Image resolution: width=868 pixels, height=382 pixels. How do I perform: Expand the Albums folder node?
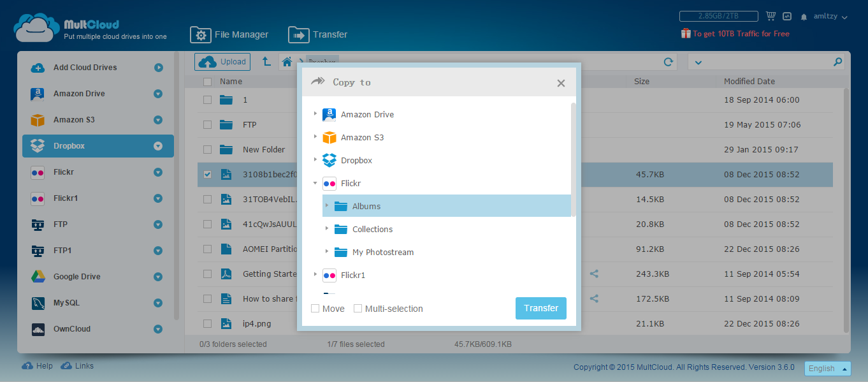click(326, 206)
